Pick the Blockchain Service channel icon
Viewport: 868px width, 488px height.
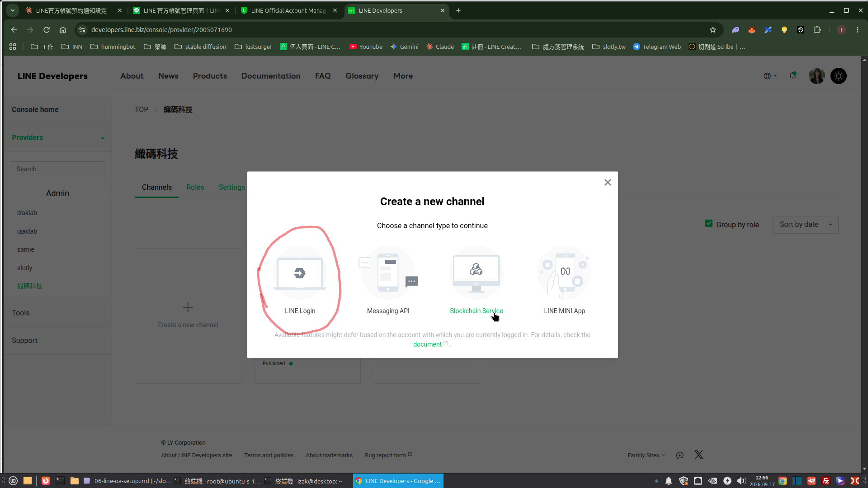tap(476, 272)
